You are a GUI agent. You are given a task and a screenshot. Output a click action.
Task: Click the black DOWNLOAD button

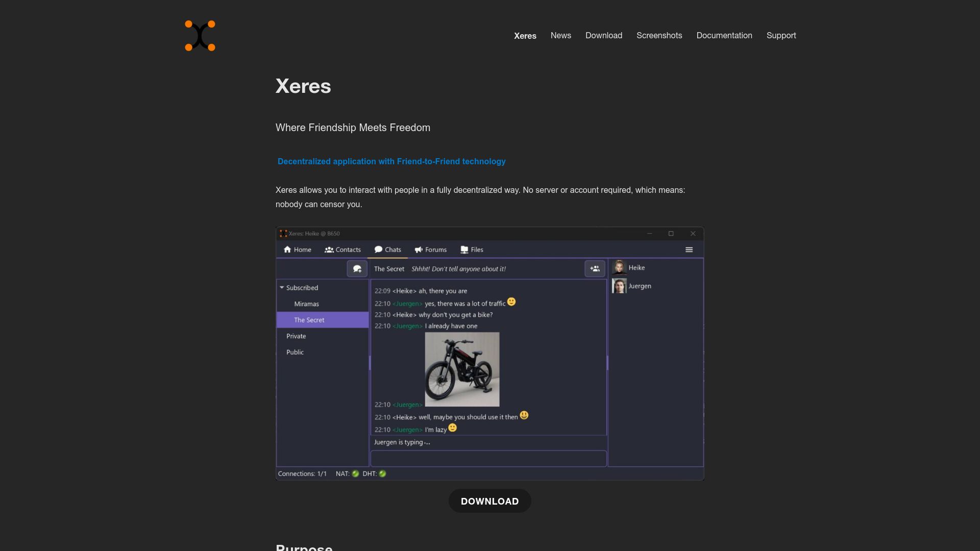(489, 501)
